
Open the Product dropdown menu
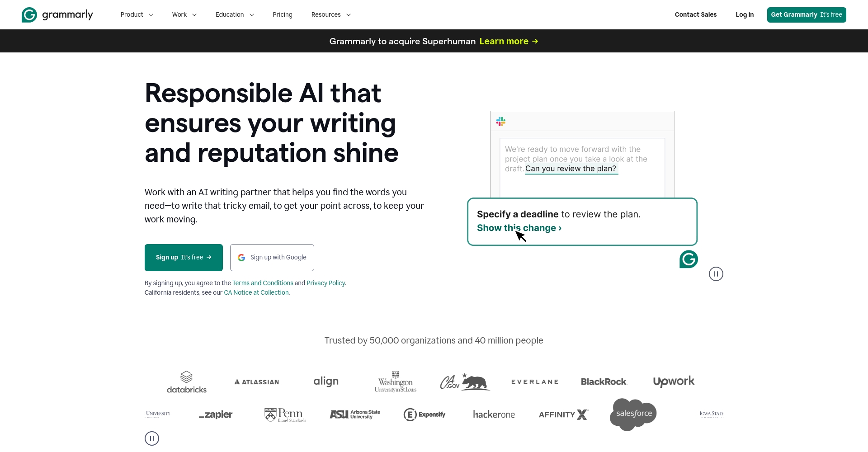click(x=137, y=14)
